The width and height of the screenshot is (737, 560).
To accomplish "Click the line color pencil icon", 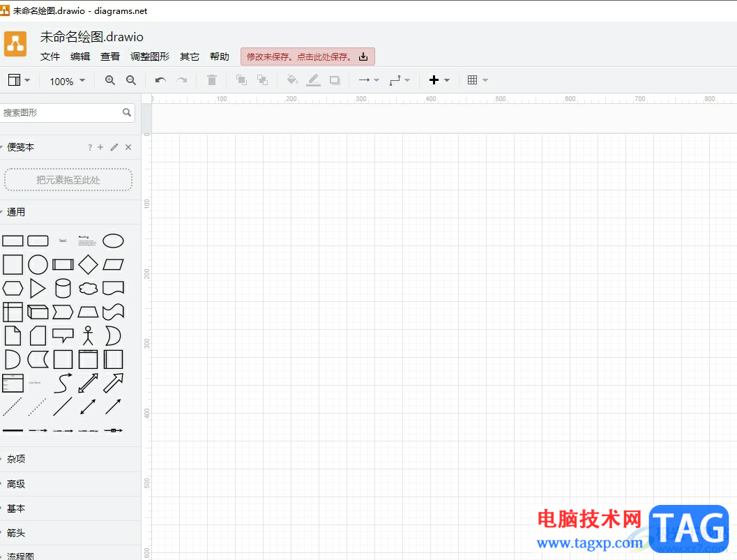I will click(x=314, y=80).
